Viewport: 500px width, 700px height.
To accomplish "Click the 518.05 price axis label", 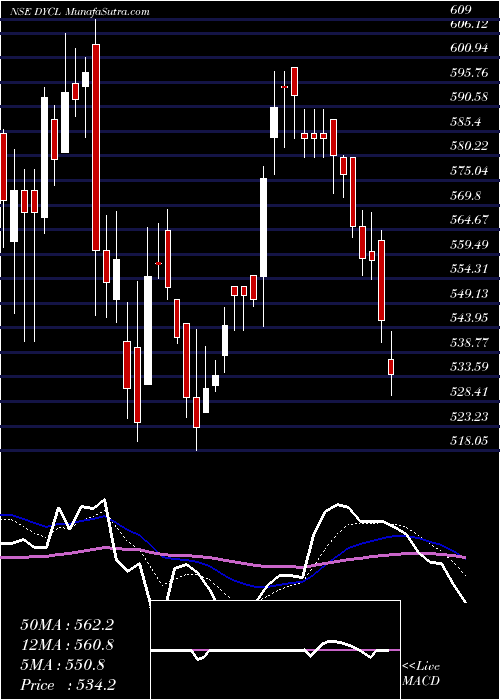I will [469, 441].
